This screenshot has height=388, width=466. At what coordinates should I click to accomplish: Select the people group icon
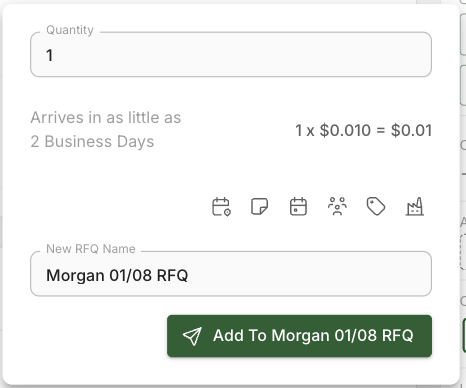[x=337, y=207]
